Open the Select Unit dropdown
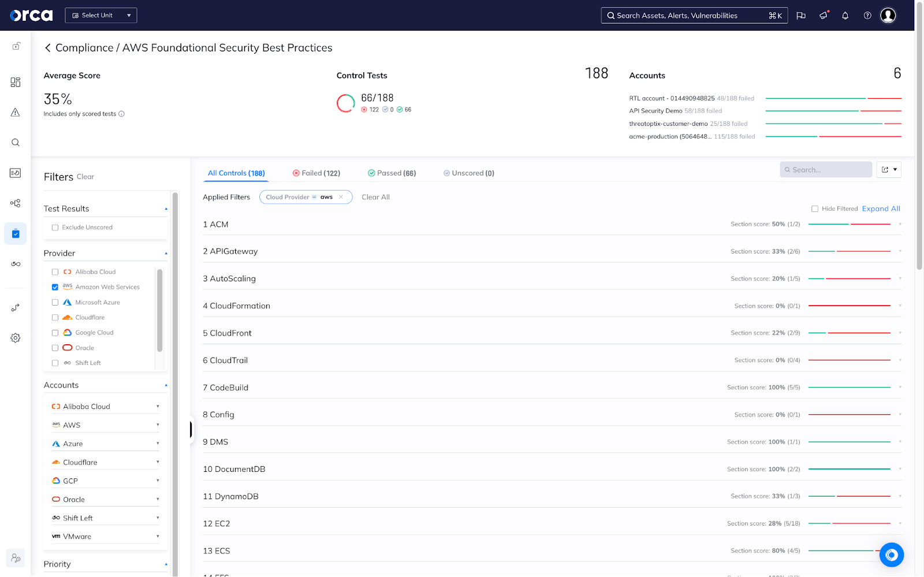 [100, 15]
